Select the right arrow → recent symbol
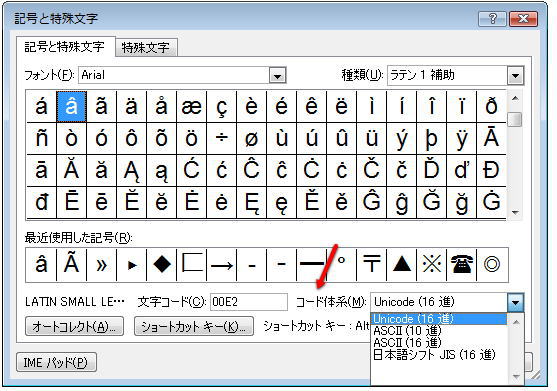This screenshot has width=557, height=391. 222,265
